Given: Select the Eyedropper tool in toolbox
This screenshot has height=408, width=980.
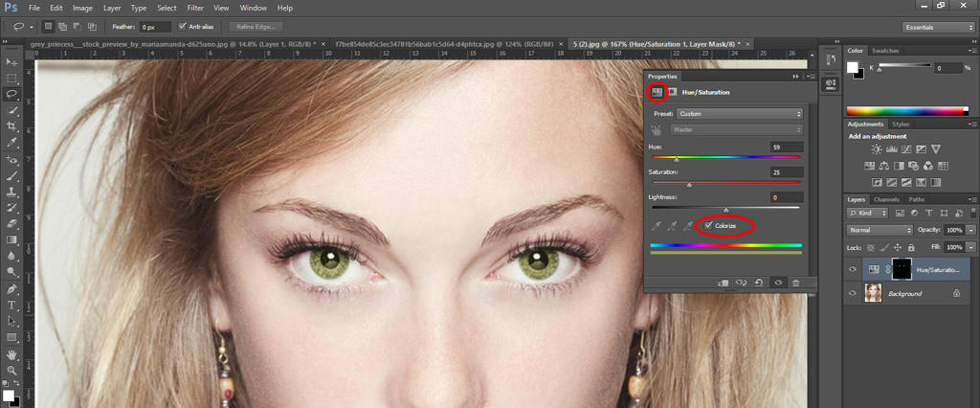Looking at the screenshot, I should click(x=11, y=144).
